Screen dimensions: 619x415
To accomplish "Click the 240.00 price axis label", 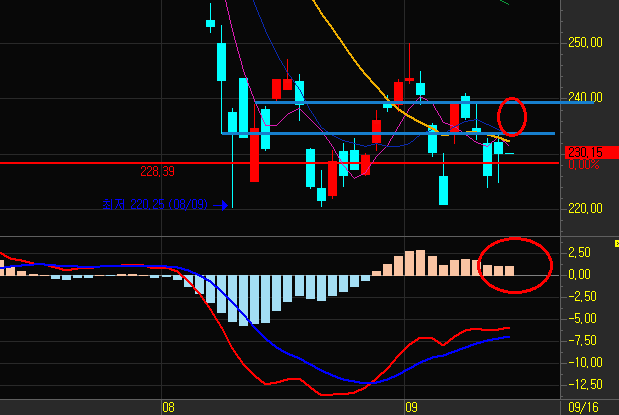I will click(x=584, y=98).
